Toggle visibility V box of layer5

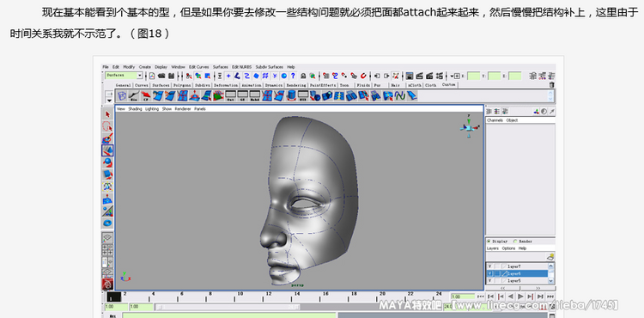[489, 280]
